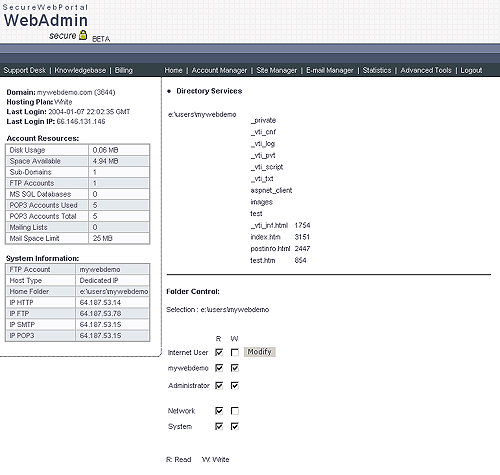This screenshot has height=475, width=500.
Task: Click index.htm file size 3151
Action: [x=302, y=237]
